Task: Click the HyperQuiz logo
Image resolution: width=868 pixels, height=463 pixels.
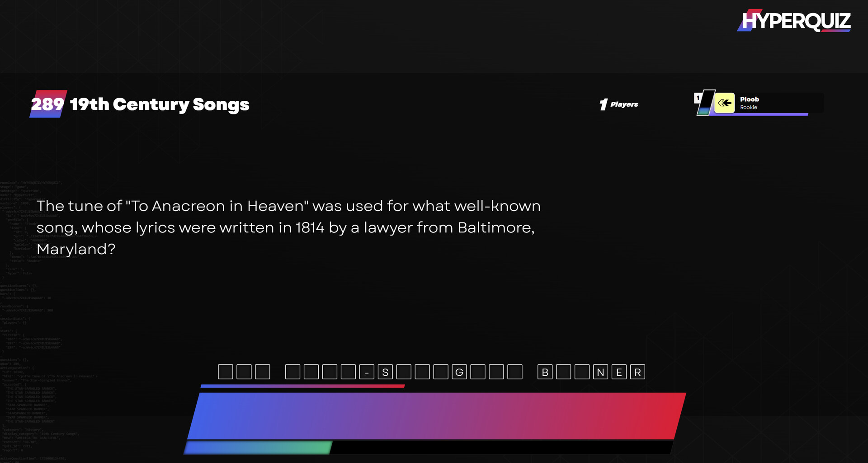Action: tap(794, 21)
